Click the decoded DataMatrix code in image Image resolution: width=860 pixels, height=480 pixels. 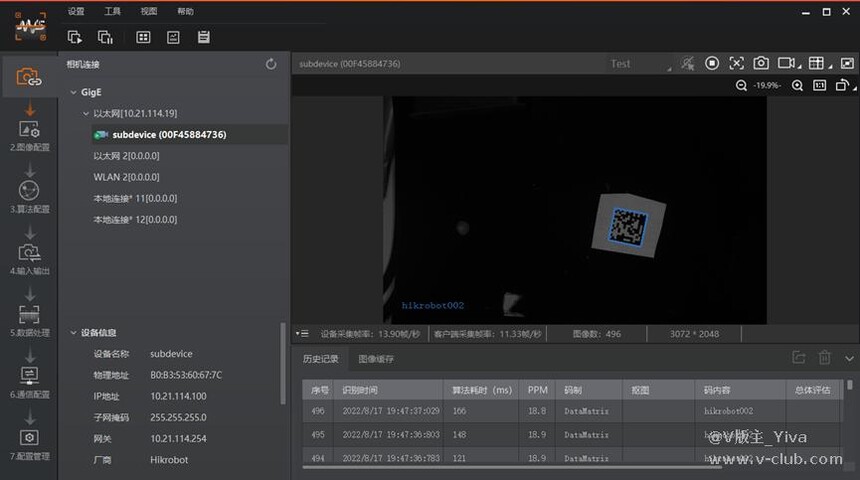pyautogui.click(x=629, y=227)
